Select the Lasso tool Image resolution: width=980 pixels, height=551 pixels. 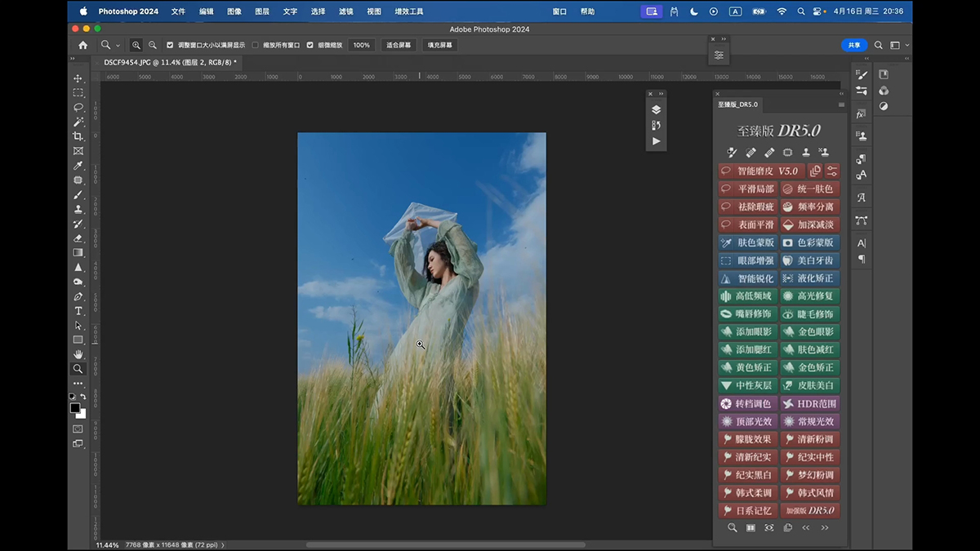tap(78, 107)
